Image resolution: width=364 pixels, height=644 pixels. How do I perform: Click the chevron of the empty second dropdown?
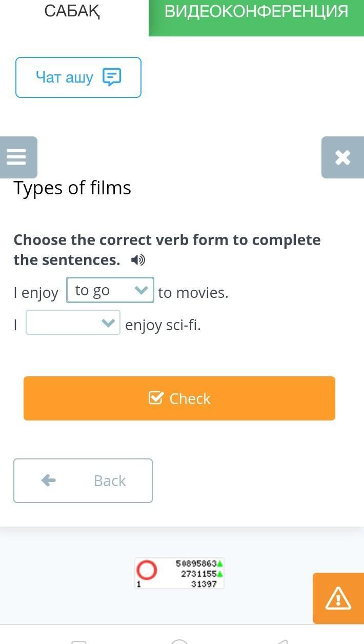pyautogui.click(x=108, y=323)
